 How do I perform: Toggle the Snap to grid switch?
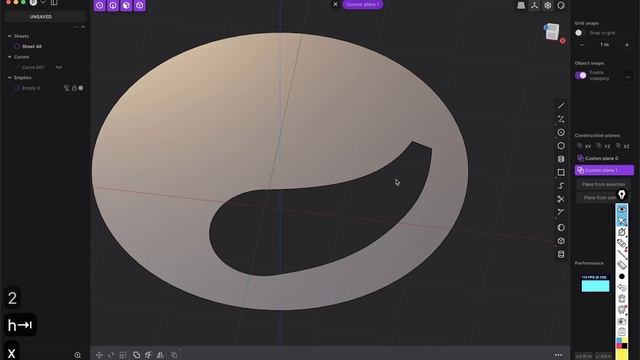(x=580, y=33)
